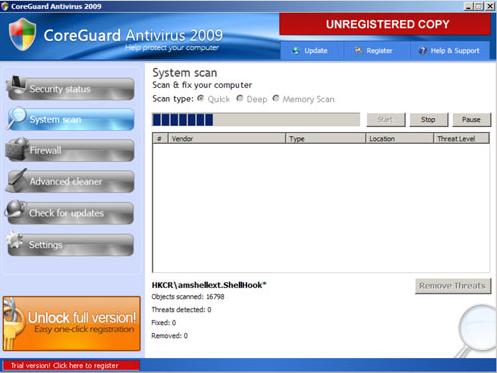Click the System scan magnifier icon

click(x=17, y=117)
